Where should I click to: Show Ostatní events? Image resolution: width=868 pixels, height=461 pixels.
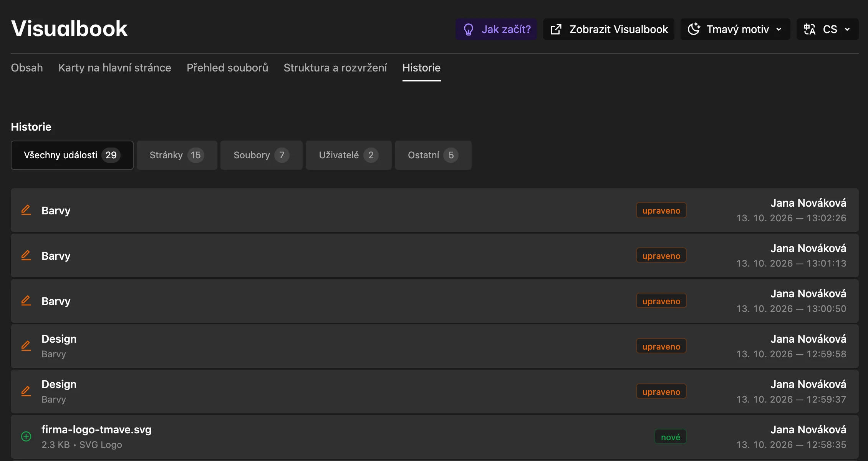pos(433,155)
